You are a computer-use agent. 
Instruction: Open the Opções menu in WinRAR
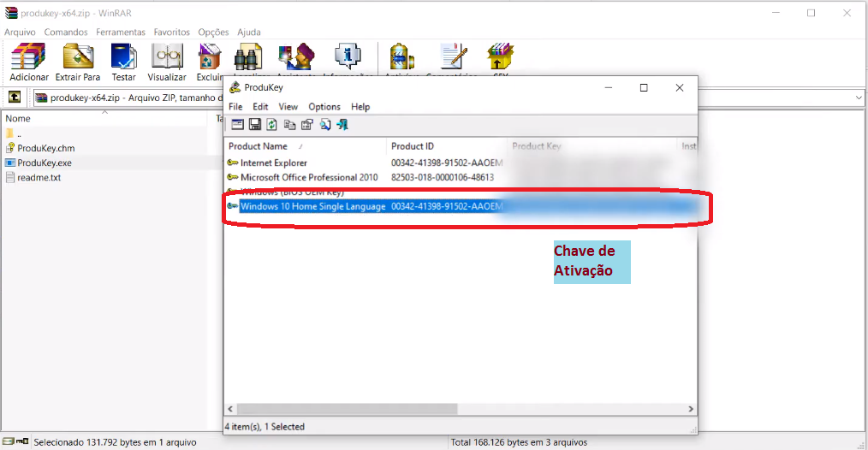(213, 33)
